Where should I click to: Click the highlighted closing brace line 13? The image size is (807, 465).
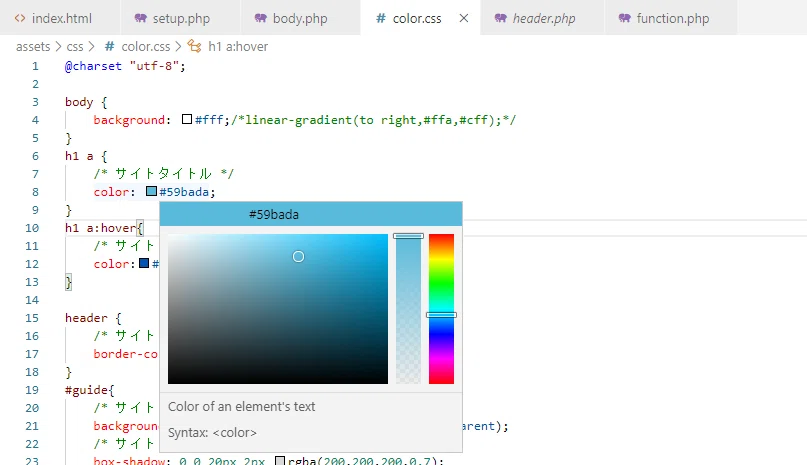[68, 282]
